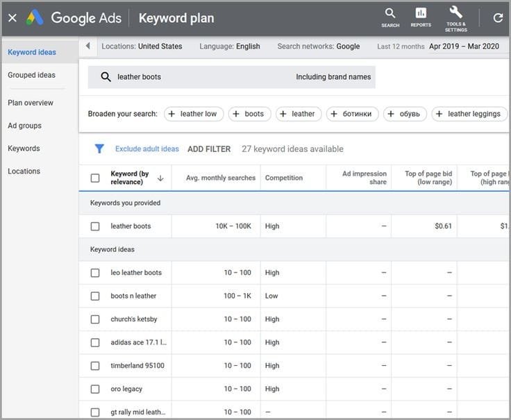Open the Search tool in header

coord(390,17)
